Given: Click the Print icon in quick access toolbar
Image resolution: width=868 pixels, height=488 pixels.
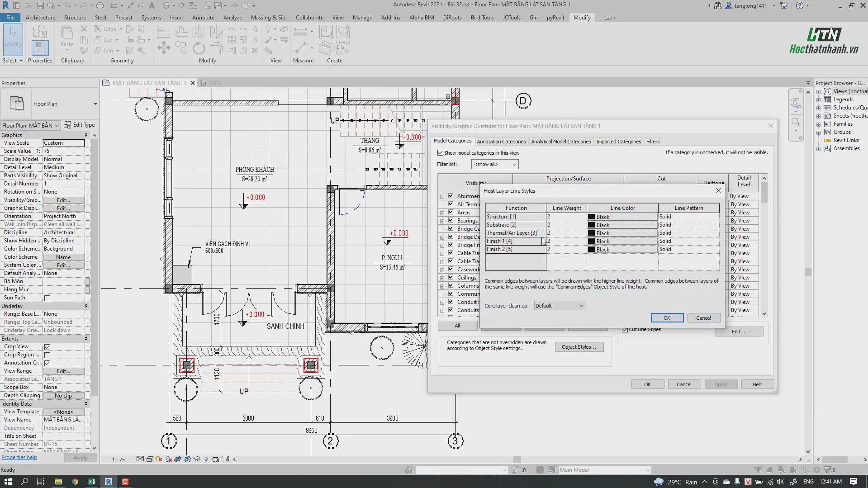Looking at the screenshot, I should coord(100,5).
